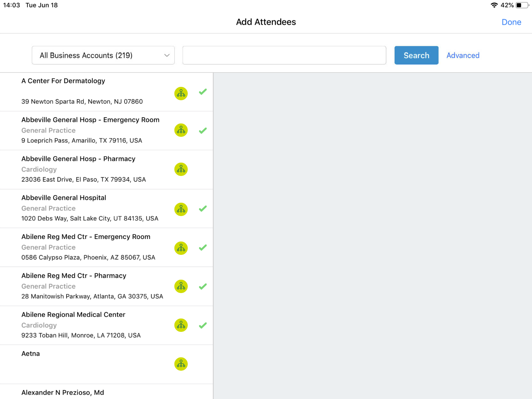The image size is (532, 399).
Task: Toggle checkmark for Abilene Regional Medical Center
Action: point(203,325)
